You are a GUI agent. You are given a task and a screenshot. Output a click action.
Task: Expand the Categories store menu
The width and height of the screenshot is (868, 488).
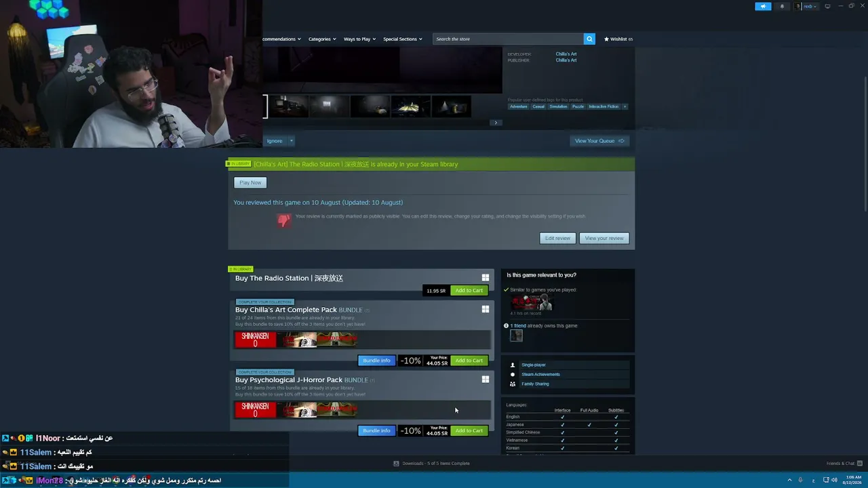(x=322, y=39)
